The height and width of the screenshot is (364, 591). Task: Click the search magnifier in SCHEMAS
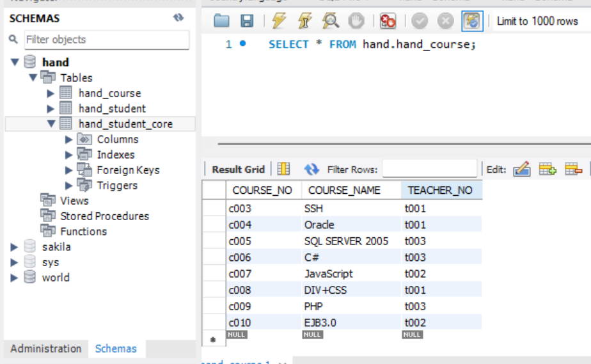click(x=13, y=39)
